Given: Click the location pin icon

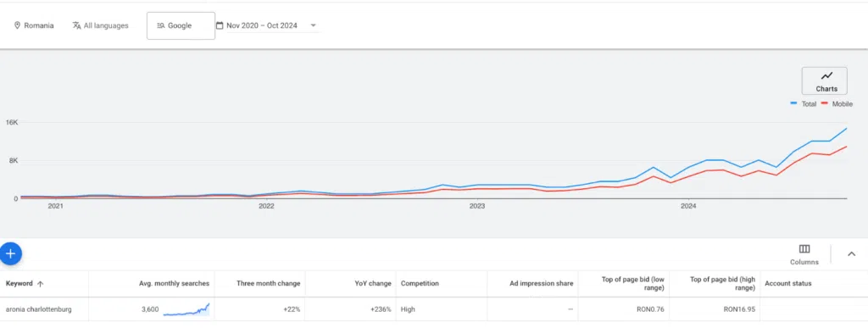Looking at the screenshot, I should pyautogui.click(x=17, y=25).
